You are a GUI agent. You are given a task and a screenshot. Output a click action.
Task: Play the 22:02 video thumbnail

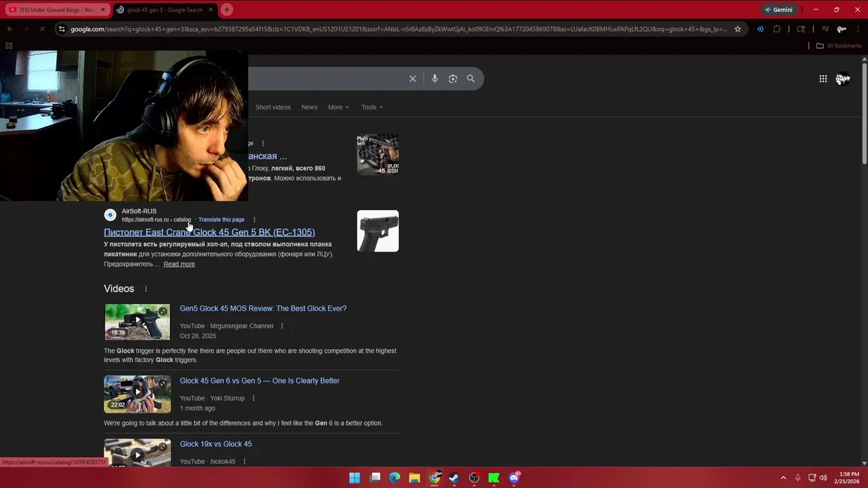pyautogui.click(x=137, y=394)
